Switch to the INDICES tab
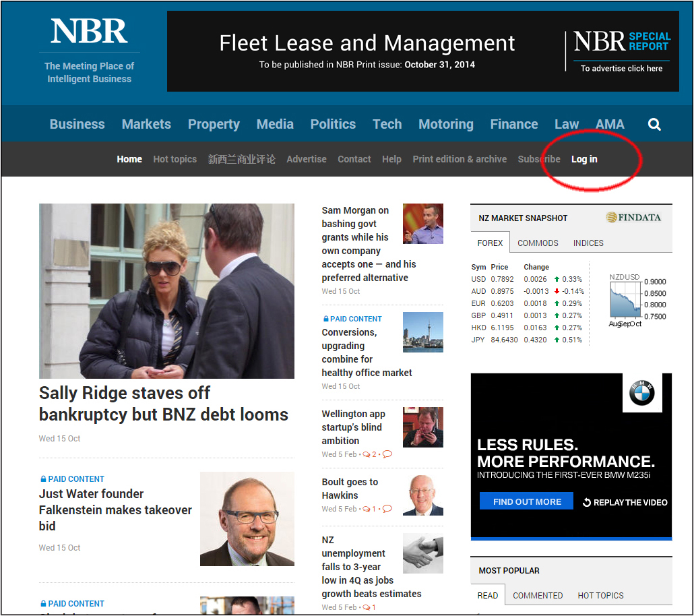The height and width of the screenshot is (616, 694). pyautogui.click(x=588, y=243)
